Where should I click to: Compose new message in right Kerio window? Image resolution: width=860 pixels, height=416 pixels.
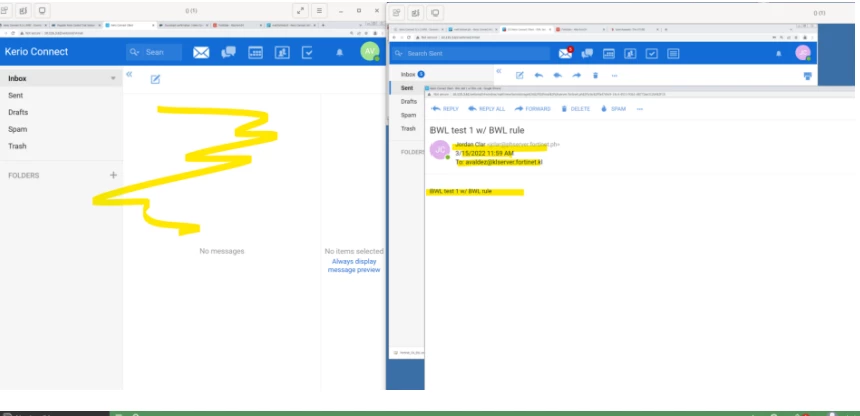click(x=519, y=76)
